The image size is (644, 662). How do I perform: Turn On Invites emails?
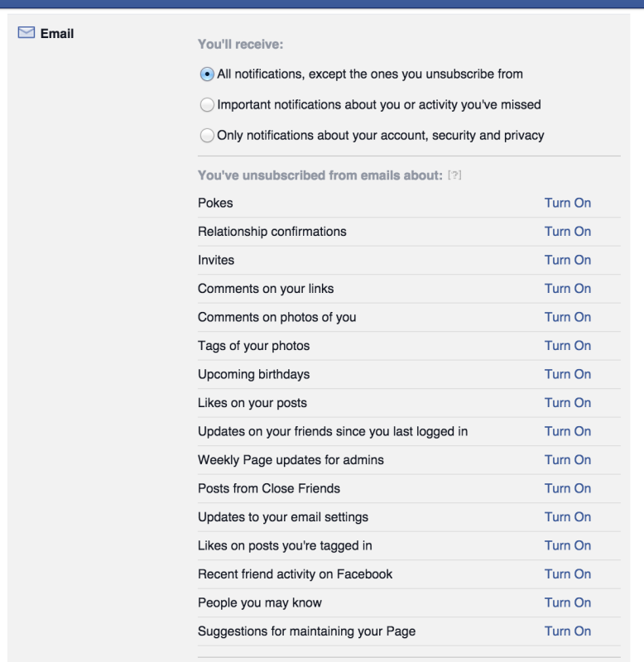pyautogui.click(x=568, y=260)
